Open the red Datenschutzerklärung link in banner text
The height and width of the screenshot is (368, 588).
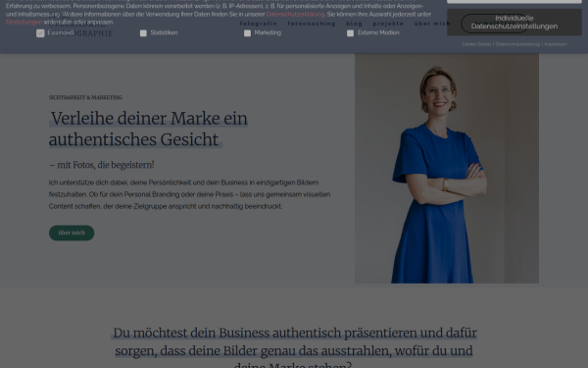296,15
